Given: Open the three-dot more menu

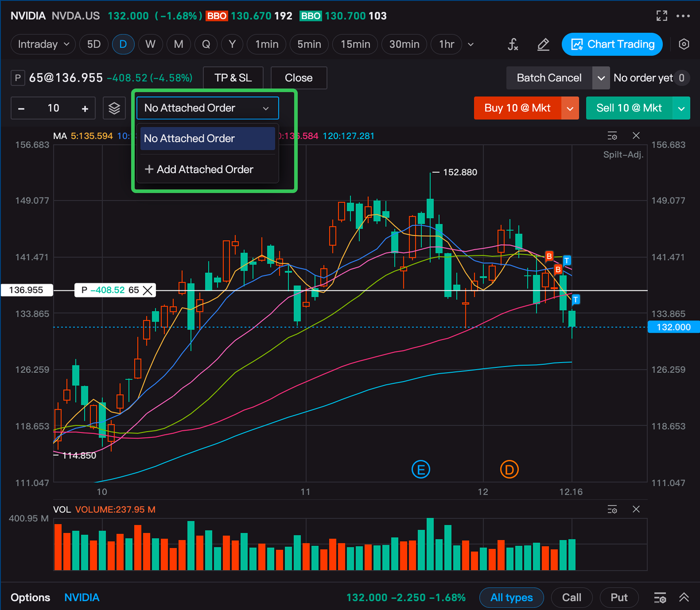Looking at the screenshot, I should pos(683,16).
